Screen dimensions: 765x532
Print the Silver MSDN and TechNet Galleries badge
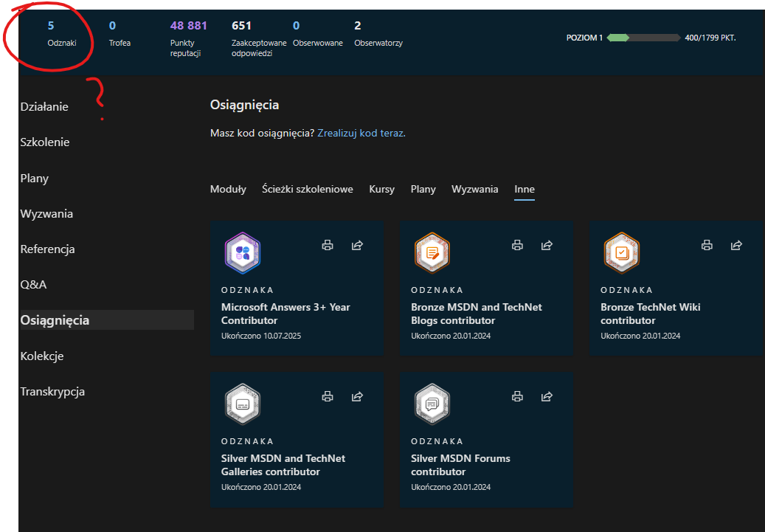pos(328,396)
